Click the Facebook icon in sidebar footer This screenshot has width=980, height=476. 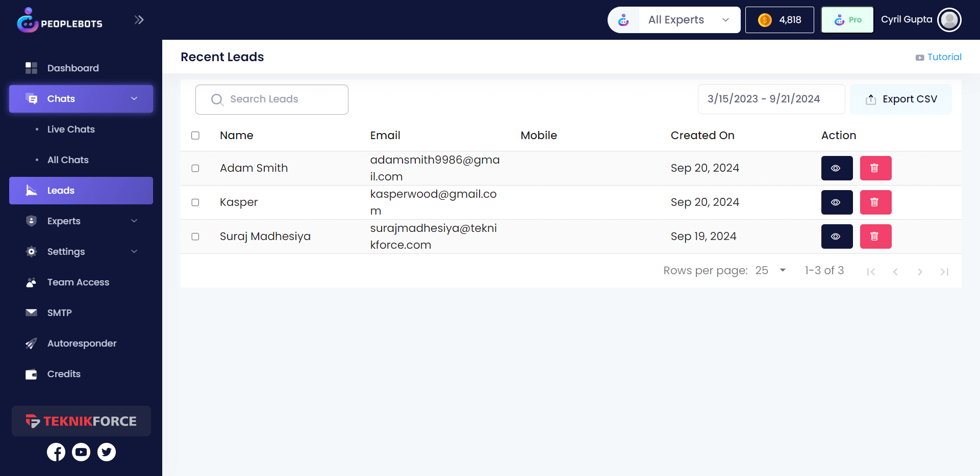(x=56, y=452)
